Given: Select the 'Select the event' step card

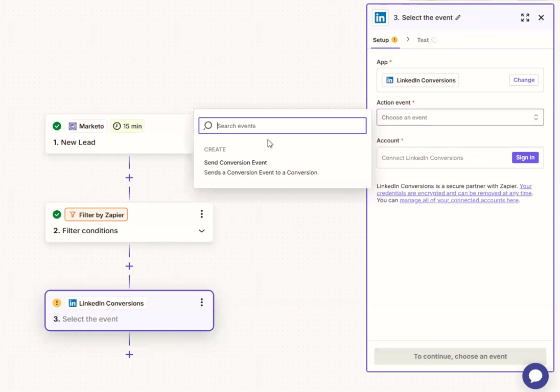Looking at the screenshot, I should coord(129,311).
